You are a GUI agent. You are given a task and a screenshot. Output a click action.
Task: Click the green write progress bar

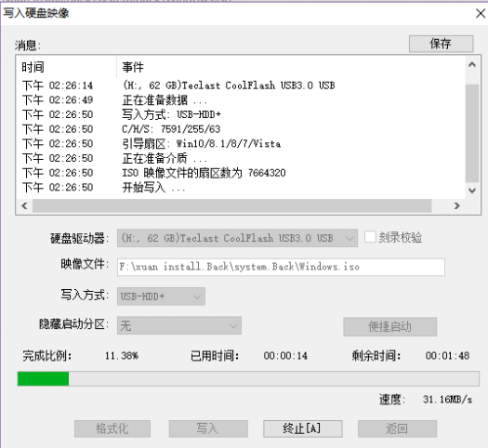click(248, 378)
